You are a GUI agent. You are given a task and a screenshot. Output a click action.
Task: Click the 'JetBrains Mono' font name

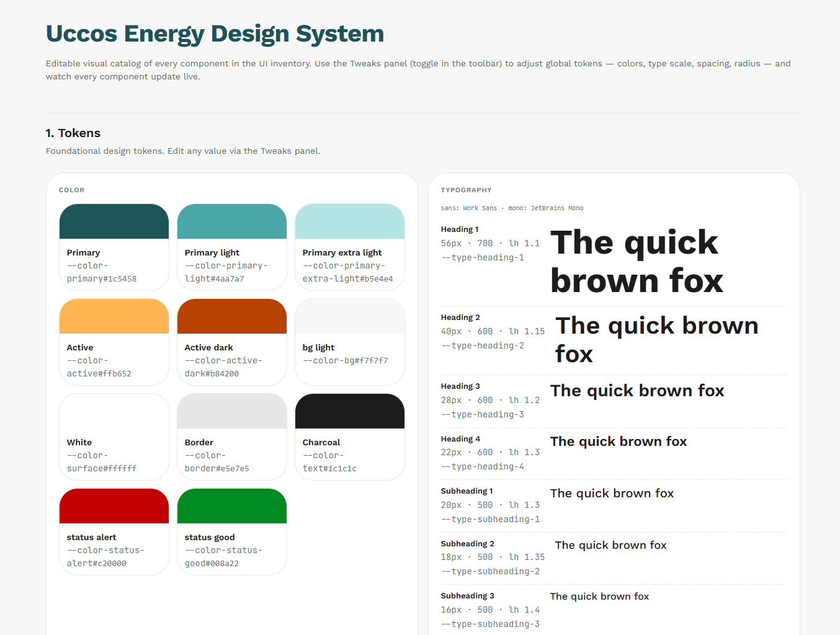tap(557, 208)
